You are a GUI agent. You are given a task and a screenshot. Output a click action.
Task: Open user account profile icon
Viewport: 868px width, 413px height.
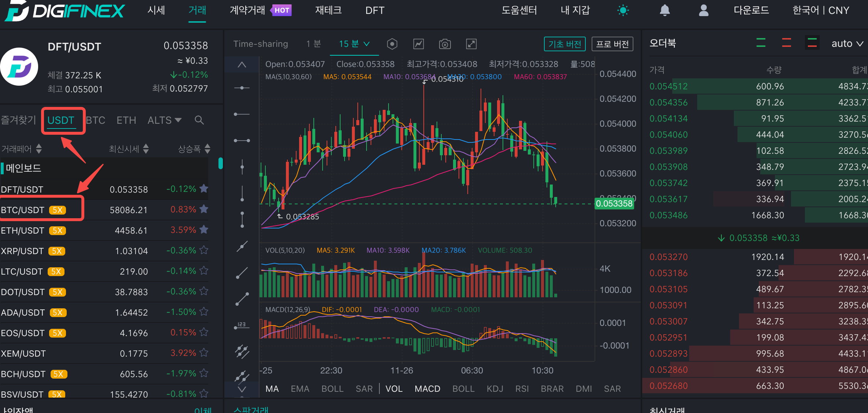(704, 10)
